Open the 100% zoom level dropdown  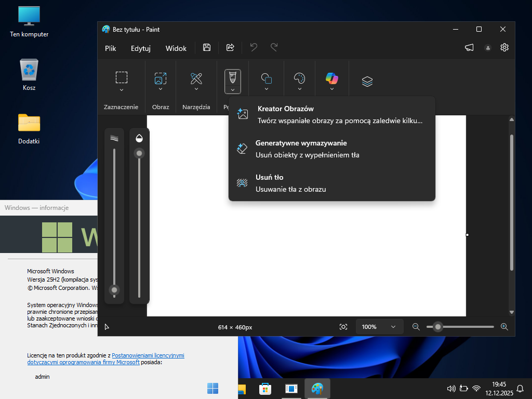[379, 327]
